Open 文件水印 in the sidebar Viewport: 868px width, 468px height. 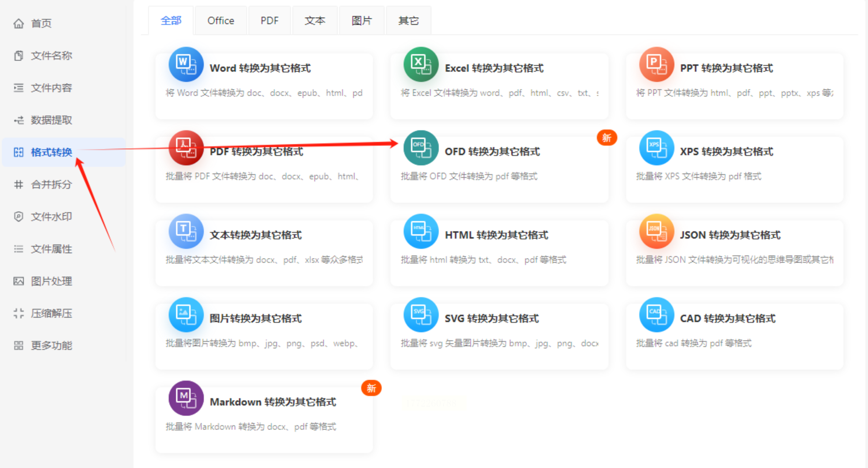[51, 217]
